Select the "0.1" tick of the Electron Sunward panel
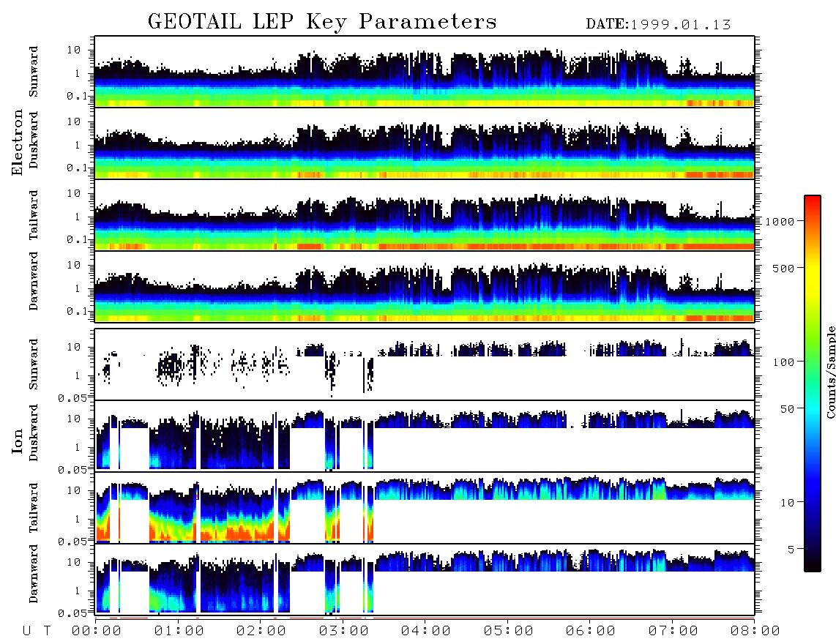Image resolution: width=836 pixels, height=644 pixels. 77,96
